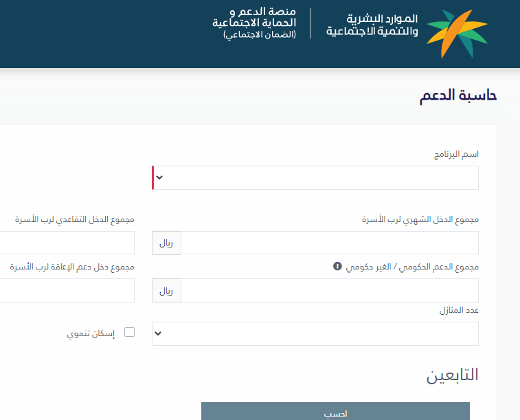
Task: Click the ريال tag beside government support field
Action: [166, 290]
